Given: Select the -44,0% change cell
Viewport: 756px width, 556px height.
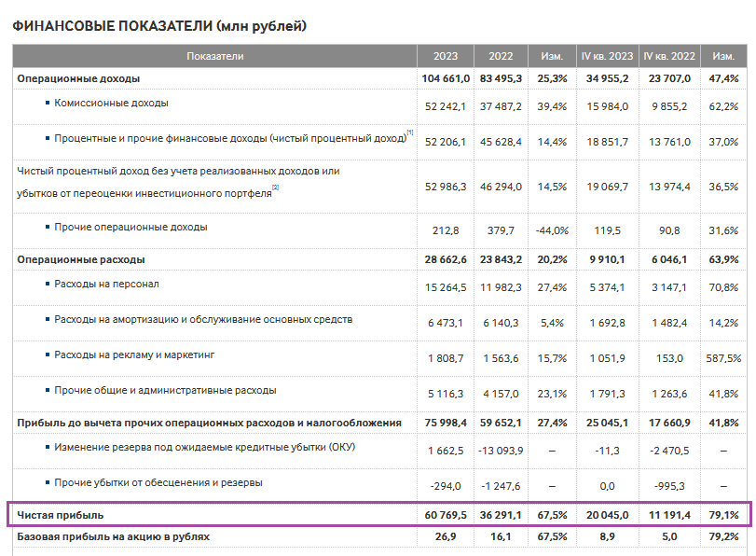Looking at the screenshot, I should [x=552, y=230].
